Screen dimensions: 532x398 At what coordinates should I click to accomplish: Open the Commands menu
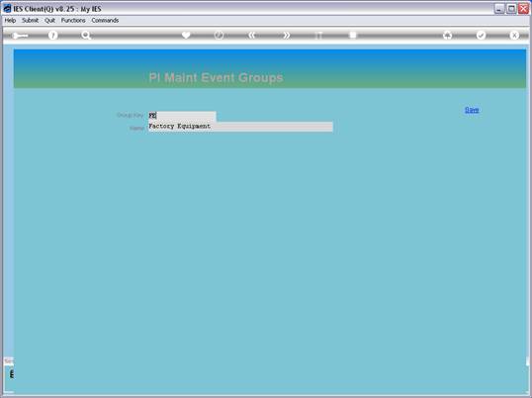pos(105,21)
